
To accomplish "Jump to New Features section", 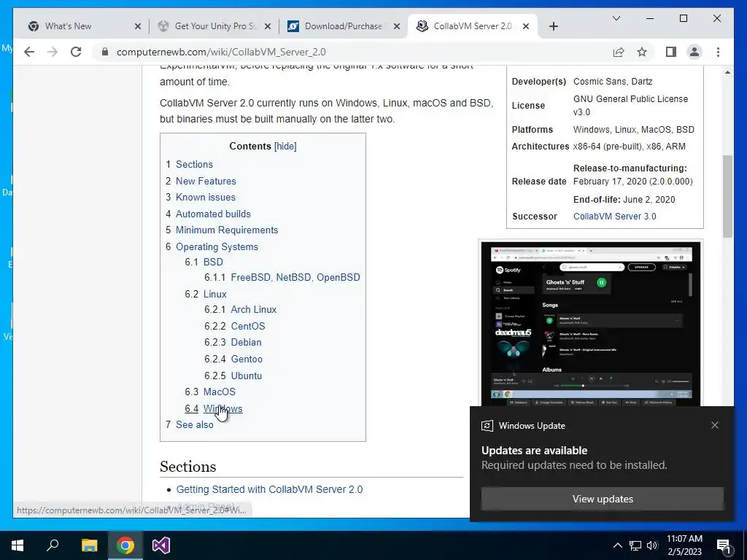I will [206, 181].
